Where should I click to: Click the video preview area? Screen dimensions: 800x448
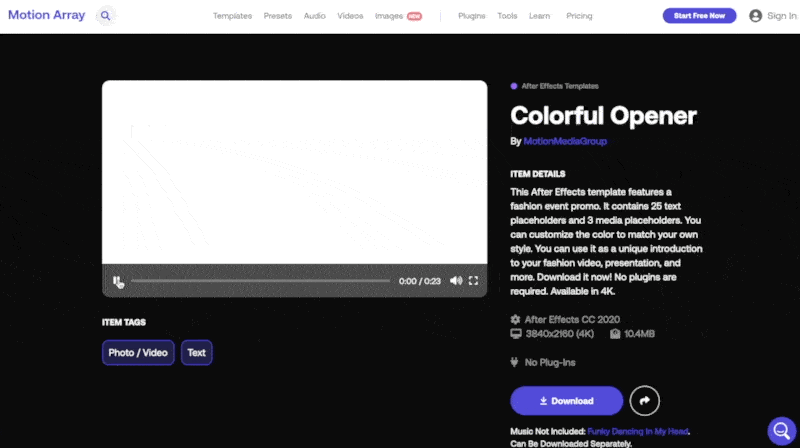click(294, 172)
